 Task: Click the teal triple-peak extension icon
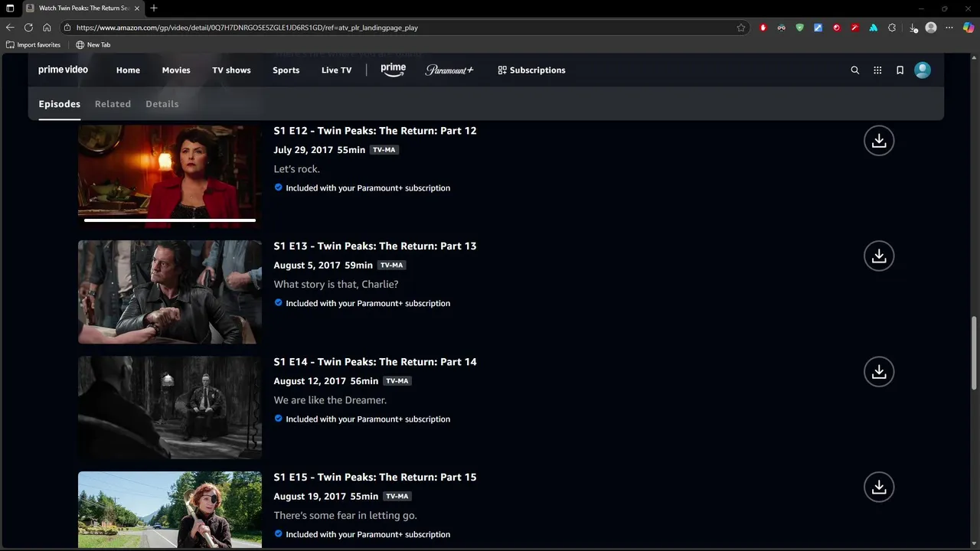pos(874,28)
